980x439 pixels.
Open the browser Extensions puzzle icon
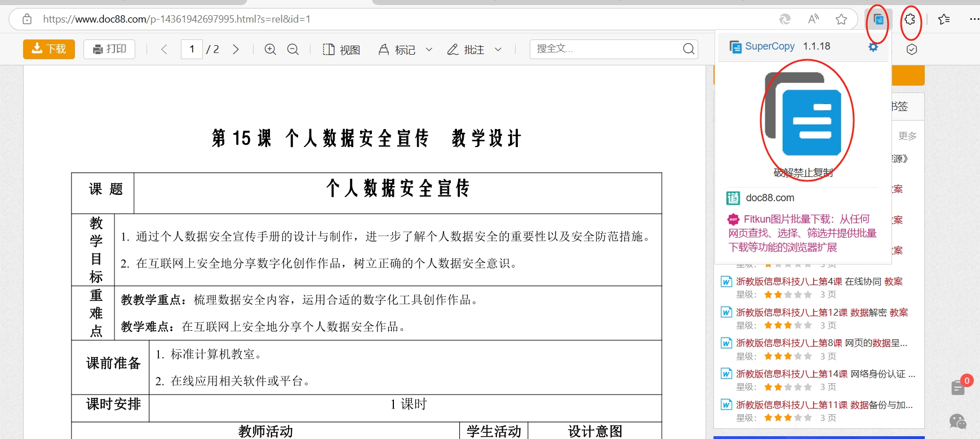pos(910,20)
